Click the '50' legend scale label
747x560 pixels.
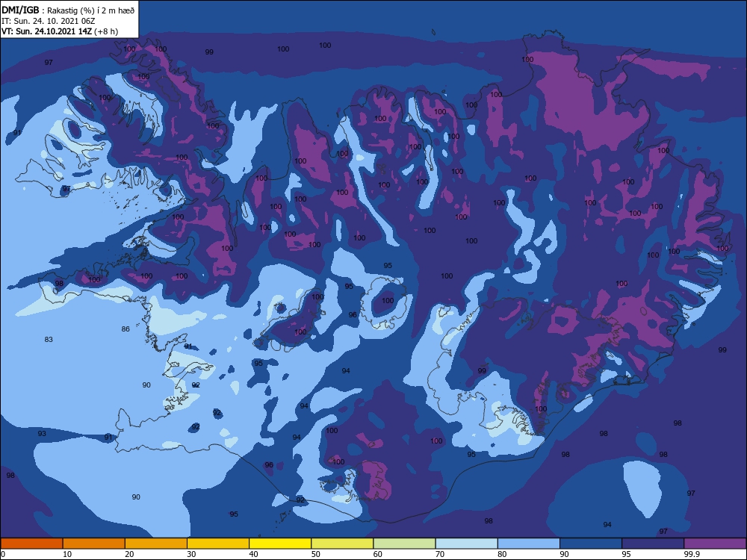(315, 554)
